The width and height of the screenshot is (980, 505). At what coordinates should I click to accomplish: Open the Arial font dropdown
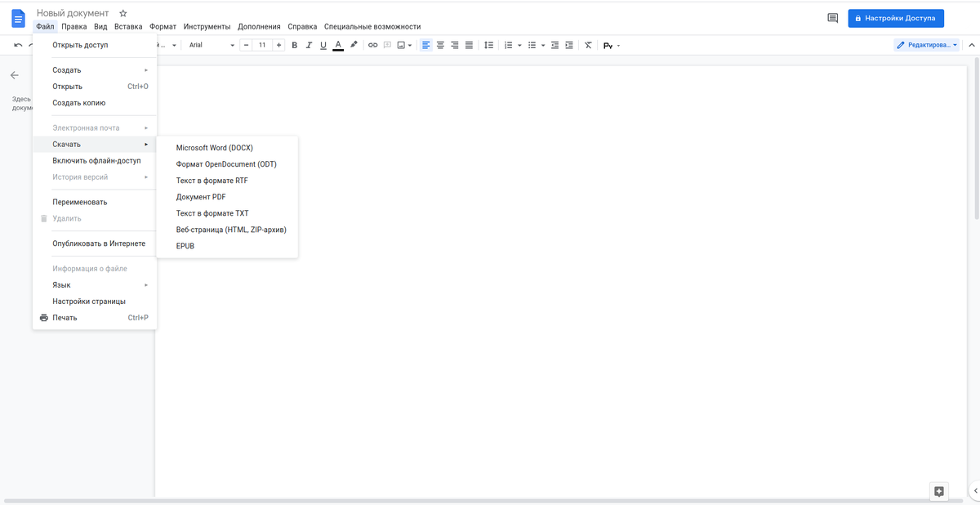pyautogui.click(x=211, y=45)
